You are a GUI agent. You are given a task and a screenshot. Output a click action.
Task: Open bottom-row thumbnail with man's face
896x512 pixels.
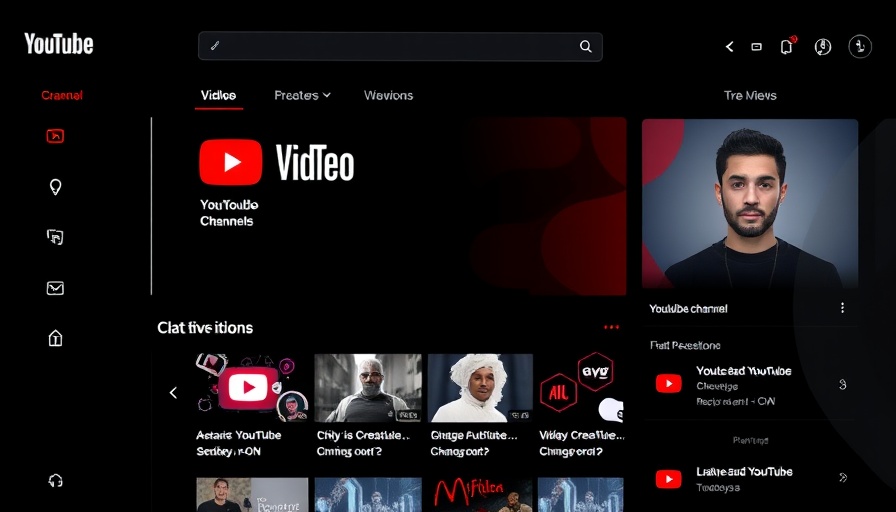[252, 495]
